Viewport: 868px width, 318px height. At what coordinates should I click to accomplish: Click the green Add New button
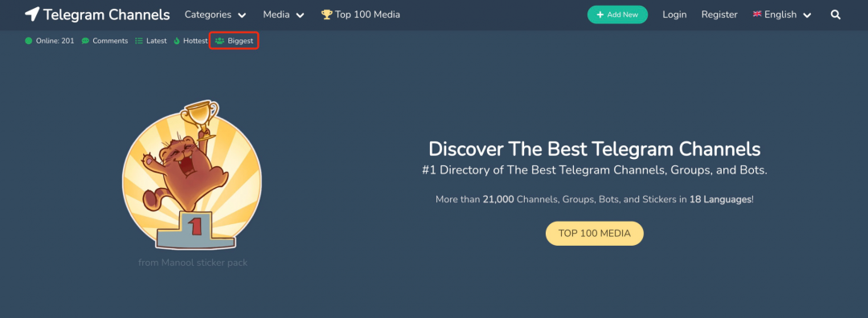click(x=617, y=15)
